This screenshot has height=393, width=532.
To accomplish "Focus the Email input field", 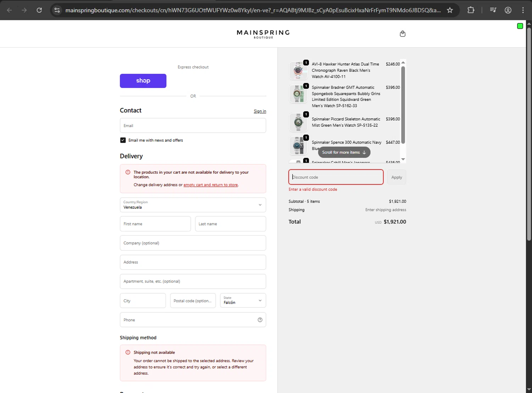I will (193, 126).
